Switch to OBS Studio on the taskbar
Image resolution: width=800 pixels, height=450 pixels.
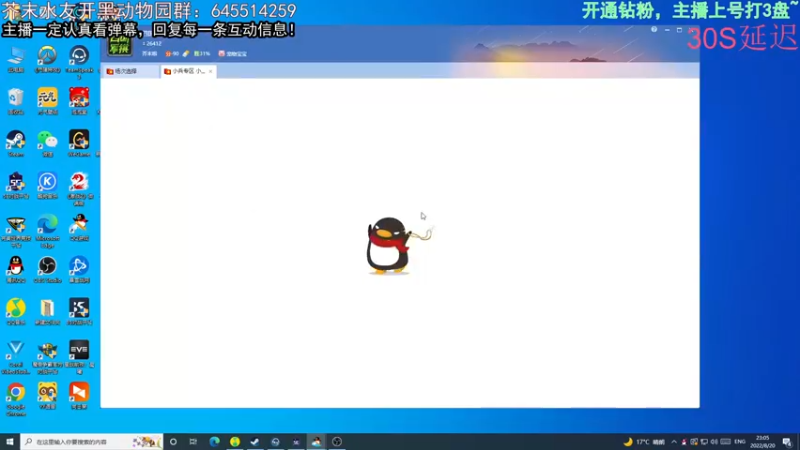[337, 441]
